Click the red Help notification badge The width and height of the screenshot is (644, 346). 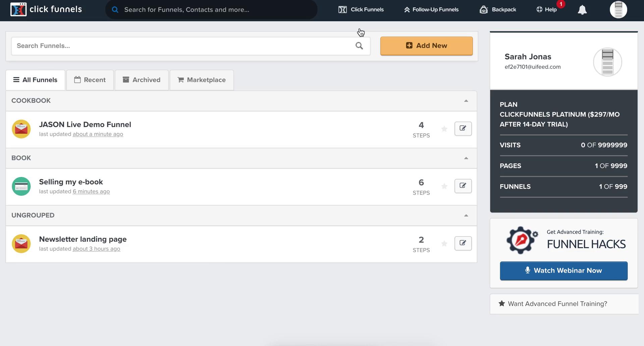pyautogui.click(x=561, y=4)
